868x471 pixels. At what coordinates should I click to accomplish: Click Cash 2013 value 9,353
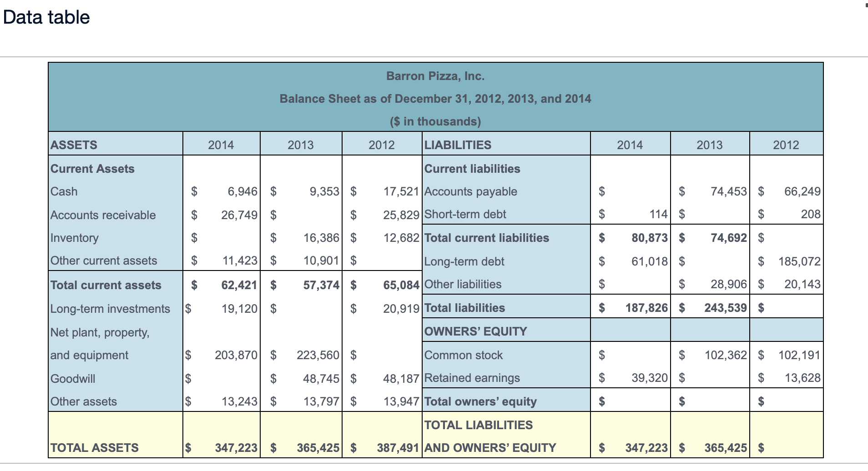click(324, 191)
